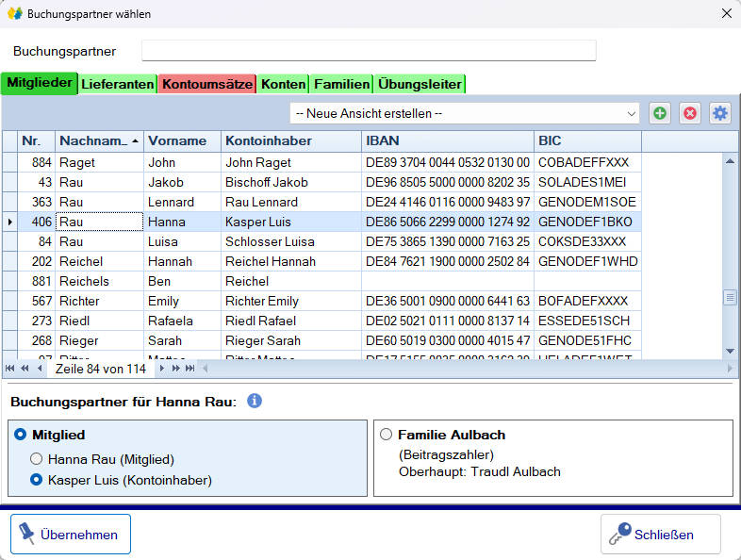Select the Mitglied radio button
Viewport: 741px width, 560px height.
pyautogui.click(x=21, y=435)
